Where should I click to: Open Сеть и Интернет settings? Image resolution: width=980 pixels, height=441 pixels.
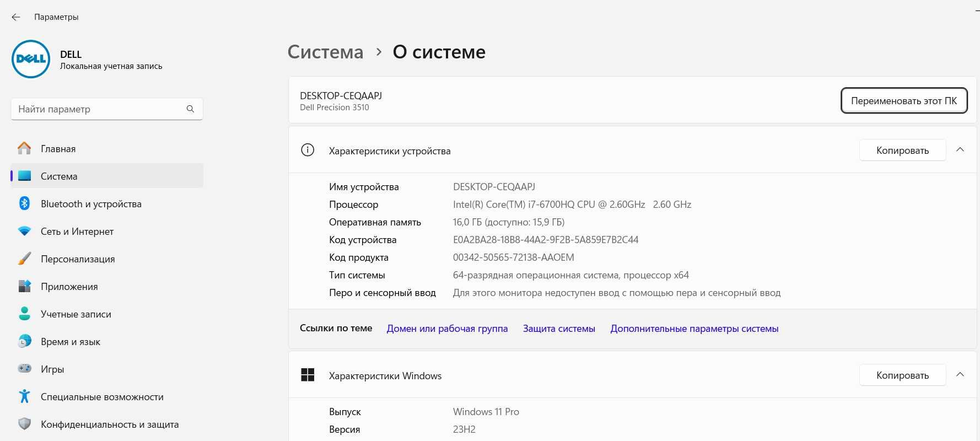[107, 231]
